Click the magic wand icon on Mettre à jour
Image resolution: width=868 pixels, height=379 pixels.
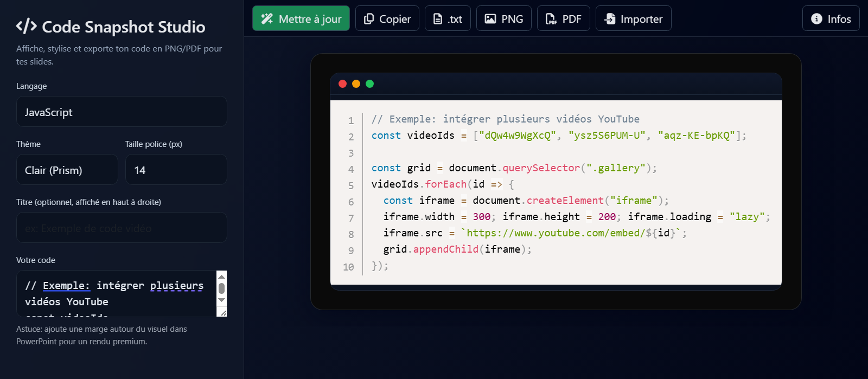click(266, 19)
